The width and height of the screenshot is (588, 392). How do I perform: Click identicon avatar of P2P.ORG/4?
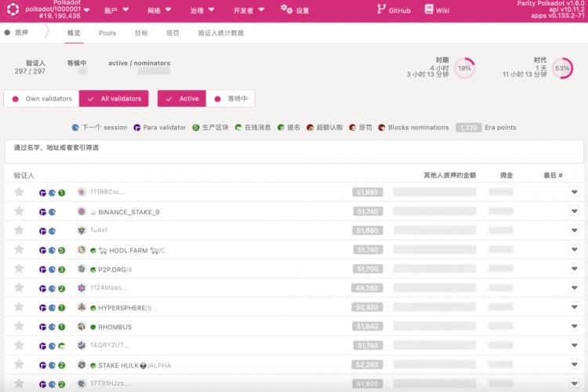(x=82, y=269)
